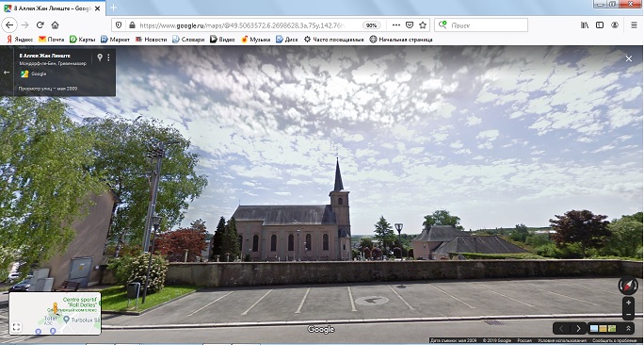Go to next image with right chevron
Screen dimensions: 644x345
[578, 328]
